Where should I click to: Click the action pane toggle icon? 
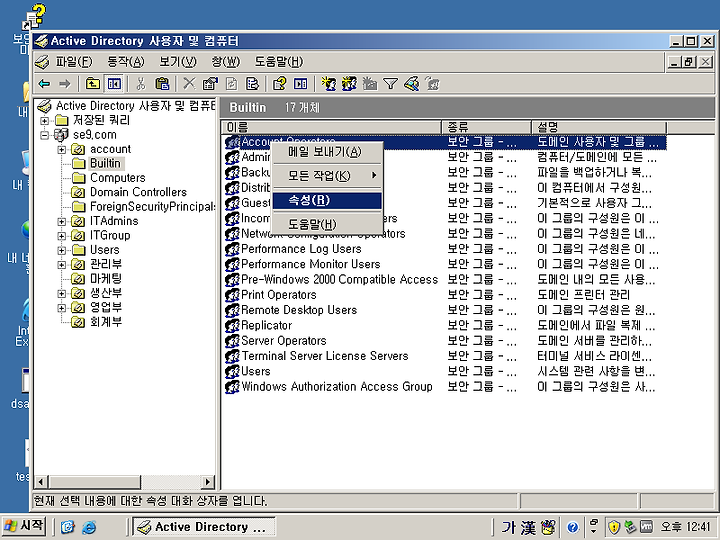coord(300,84)
